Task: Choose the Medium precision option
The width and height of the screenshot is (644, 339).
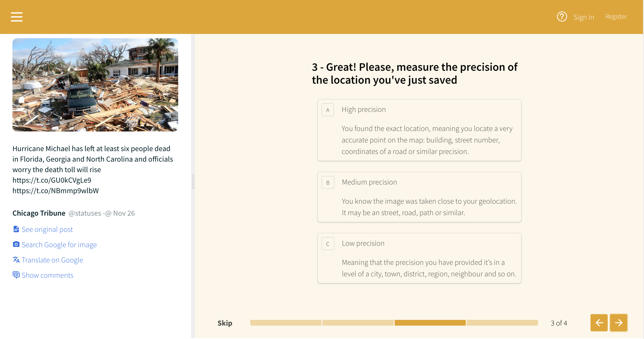Action: [419, 197]
